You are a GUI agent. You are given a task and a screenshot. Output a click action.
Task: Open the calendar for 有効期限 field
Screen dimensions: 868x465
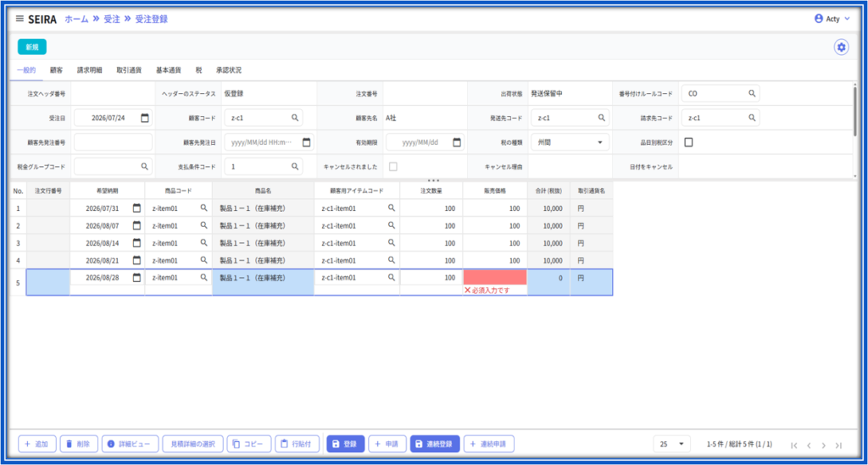pyautogui.click(x=457, y=142)
